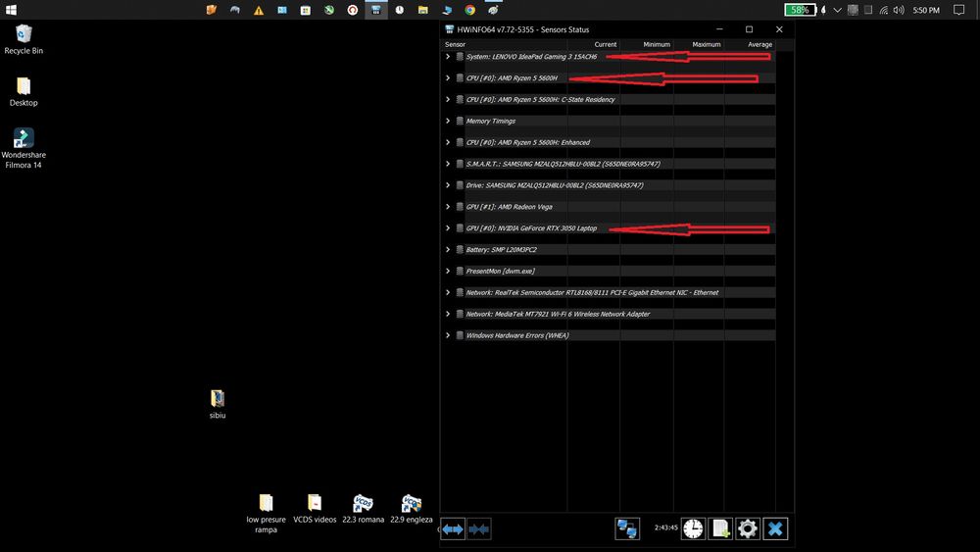Maximize the HWiNFO64 sensors window
This screenshot has height=552, width=980.
[749, 29]
